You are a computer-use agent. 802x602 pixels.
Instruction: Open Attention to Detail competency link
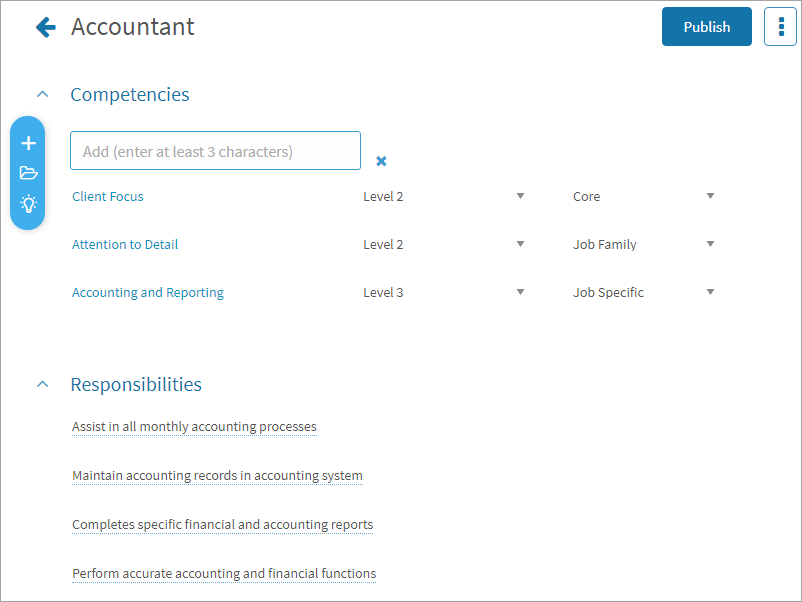click(x=125, y=244)
